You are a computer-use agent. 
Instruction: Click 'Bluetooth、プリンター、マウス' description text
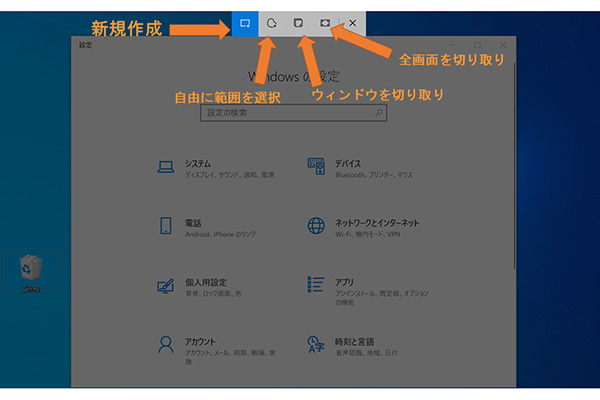(374, 175)
